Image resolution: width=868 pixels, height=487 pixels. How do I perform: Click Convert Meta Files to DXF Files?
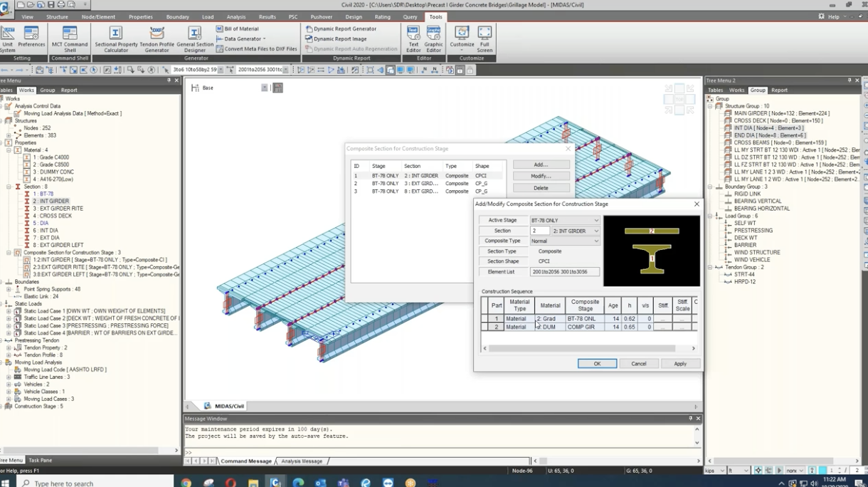tap(257, 49)
